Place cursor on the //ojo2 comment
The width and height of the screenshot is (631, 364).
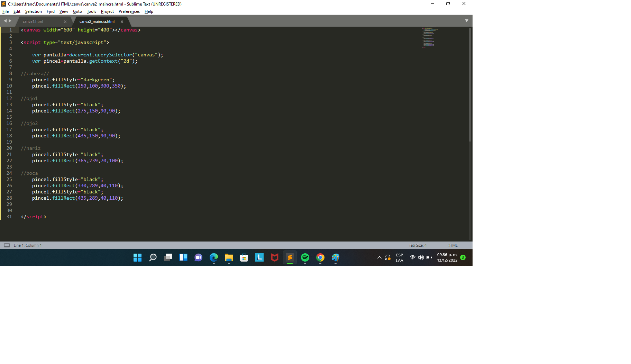(29, 124)
